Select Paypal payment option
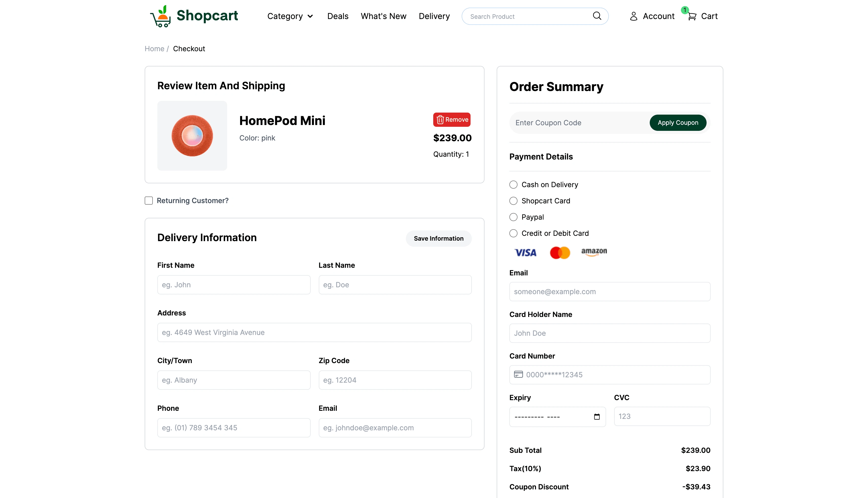Screen dimensions: 868x498 (513, 217)
